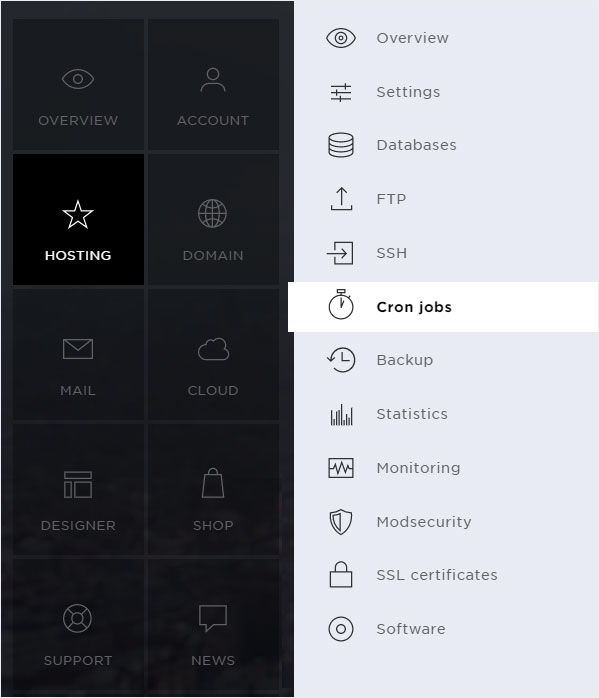This screenshot has width=599, height=698.
Task: Open the Mail envelope tile
Action: (78, 354)
